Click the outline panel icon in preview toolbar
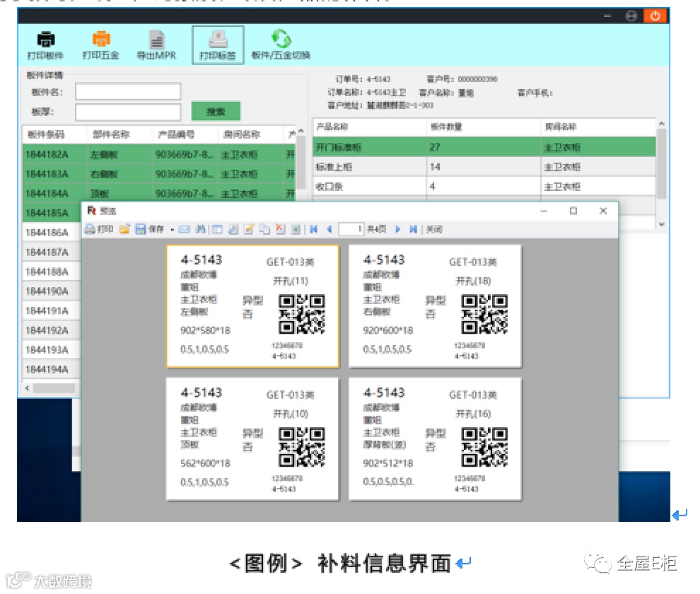This screenshot has height=594, width=700. (217, 230)
